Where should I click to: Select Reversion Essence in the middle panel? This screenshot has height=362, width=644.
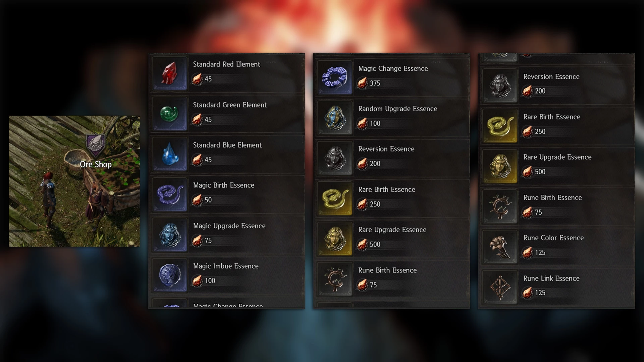point(391,158)
